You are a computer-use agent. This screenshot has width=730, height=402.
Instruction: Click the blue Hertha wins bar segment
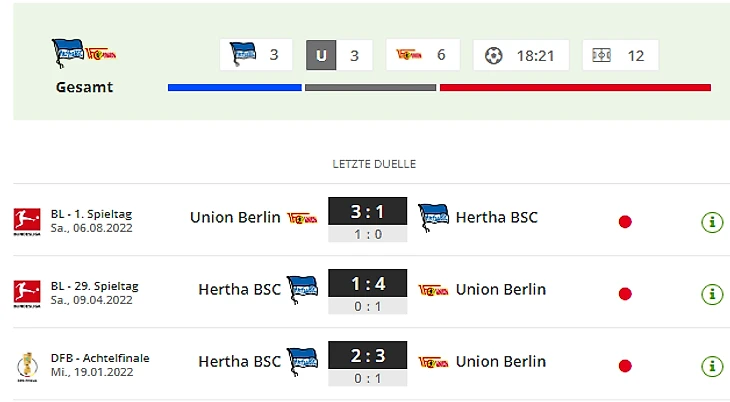235,88
